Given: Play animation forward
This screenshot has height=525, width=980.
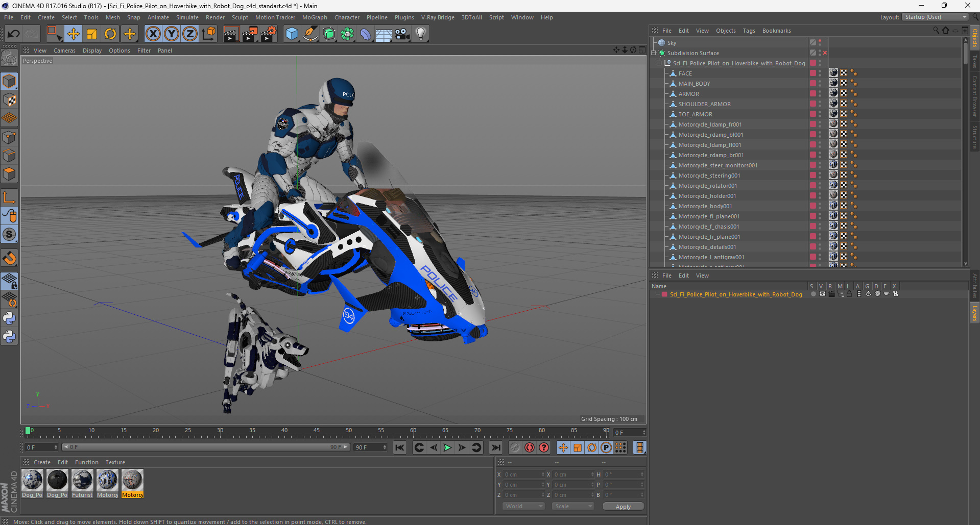Looking at the screenshot, I should click(447, 447).
